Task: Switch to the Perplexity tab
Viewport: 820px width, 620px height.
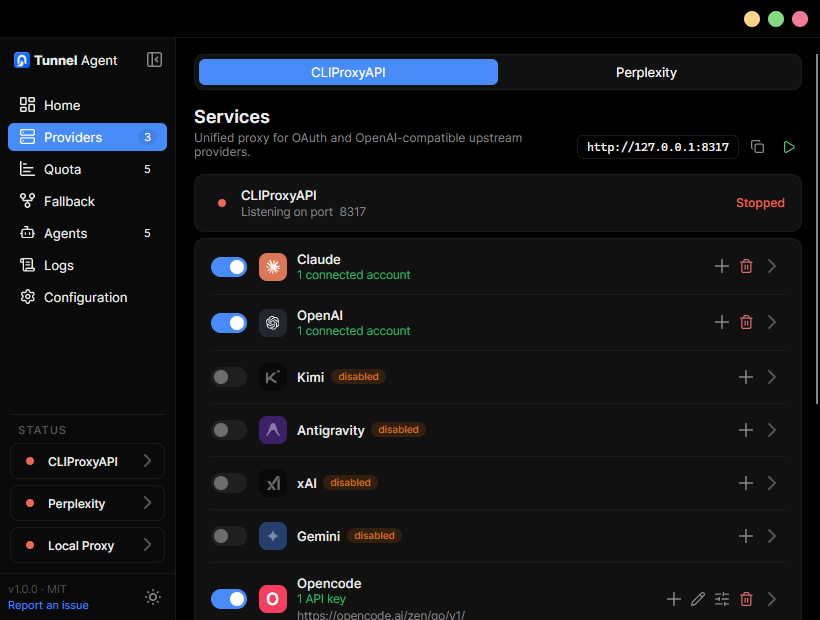Action: [x=646, y=72]
